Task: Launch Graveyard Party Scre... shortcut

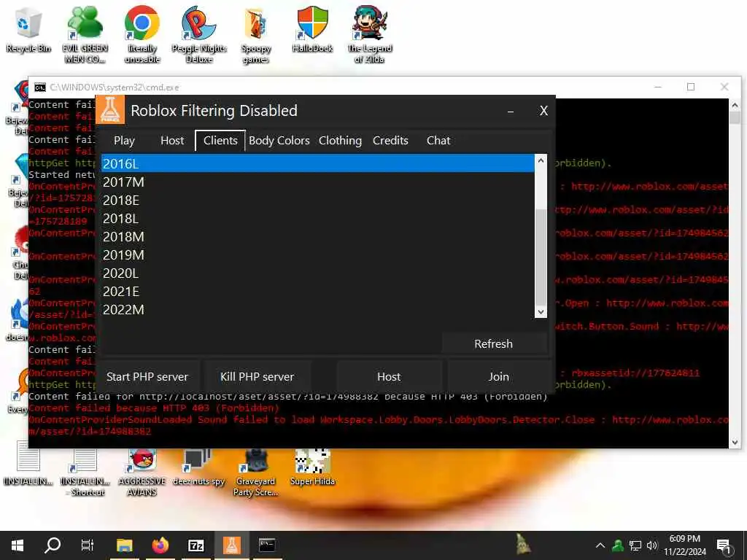Action: coord(256,472)
